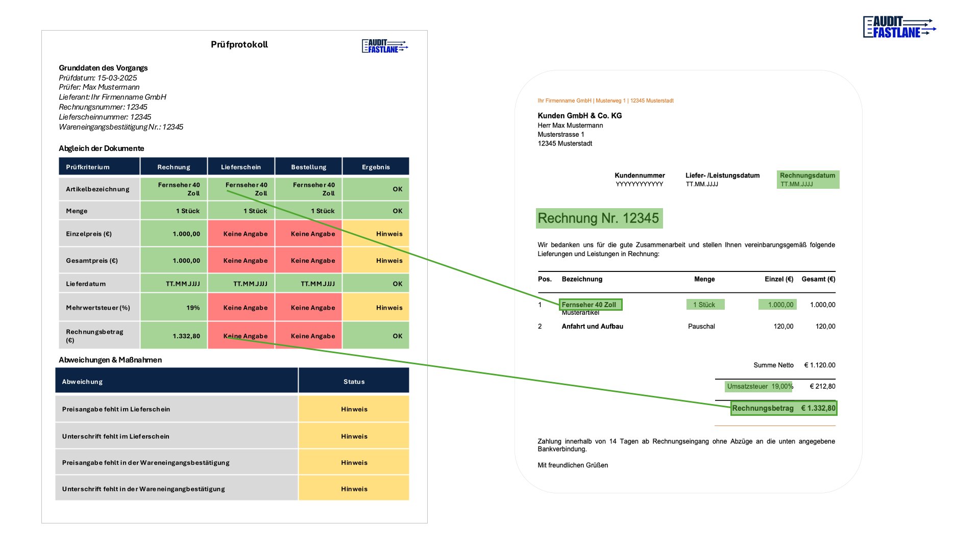Click the € 212,80 tax amount
Viewport: 980px width, 551px height.
(822, 386)
